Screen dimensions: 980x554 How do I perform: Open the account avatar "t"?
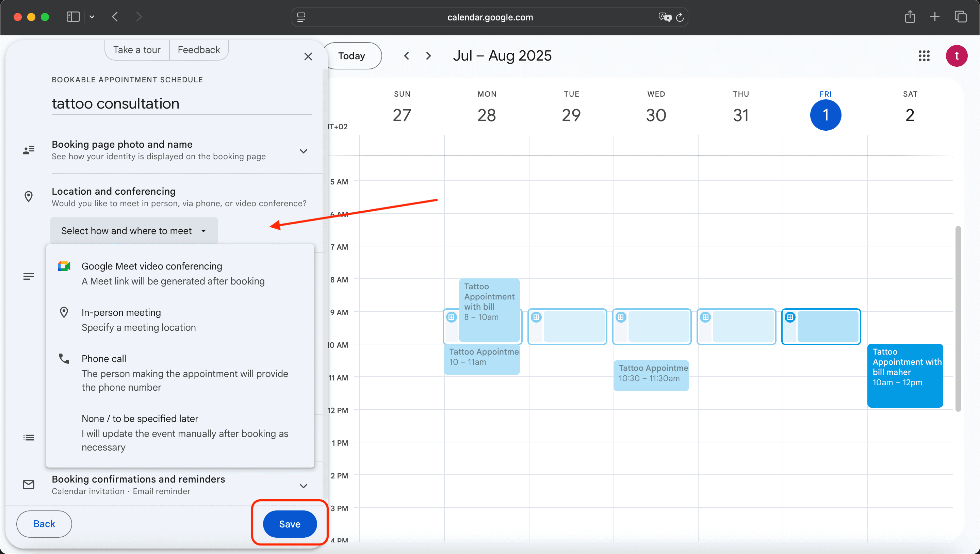coord(957,56)
